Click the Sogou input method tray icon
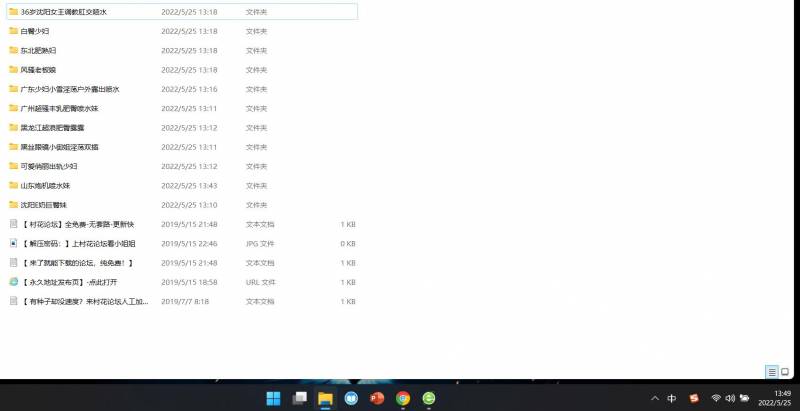 point(694,398)
